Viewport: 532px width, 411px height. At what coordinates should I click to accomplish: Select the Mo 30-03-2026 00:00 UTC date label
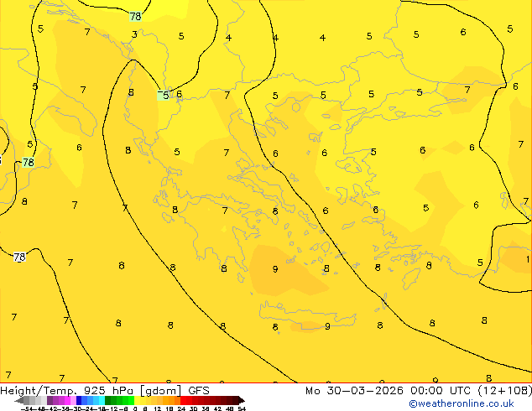[389, 391]
